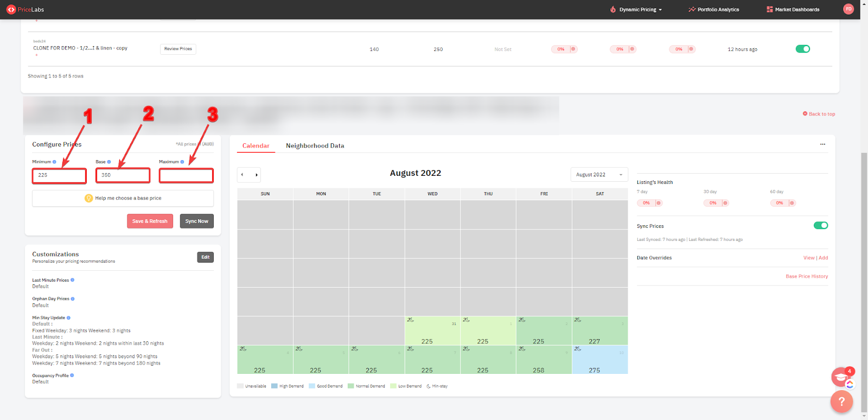Click the 60 day 0% listing health badge
This screenshot has height=420, width=868.
click(x=783, y=203)
